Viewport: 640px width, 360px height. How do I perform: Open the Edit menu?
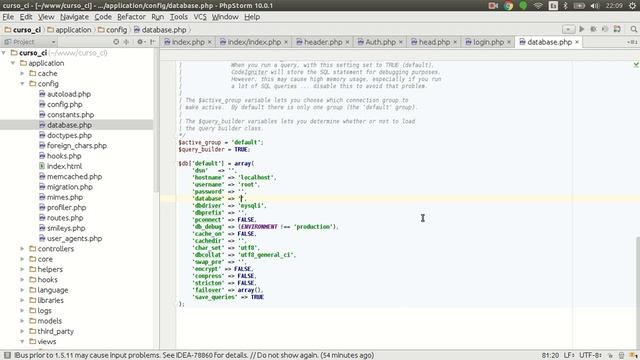click(26, 17)
